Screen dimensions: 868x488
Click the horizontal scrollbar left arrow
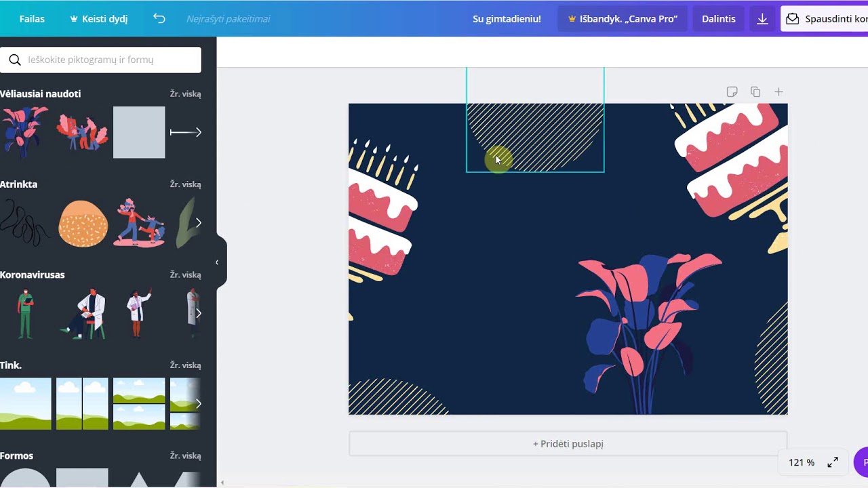coord(222,483)
